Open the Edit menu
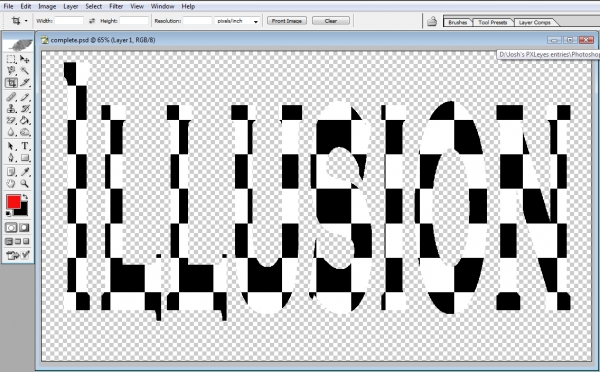Image resolution: width=600 pixels, height=372 pixels. coord(26,6)
